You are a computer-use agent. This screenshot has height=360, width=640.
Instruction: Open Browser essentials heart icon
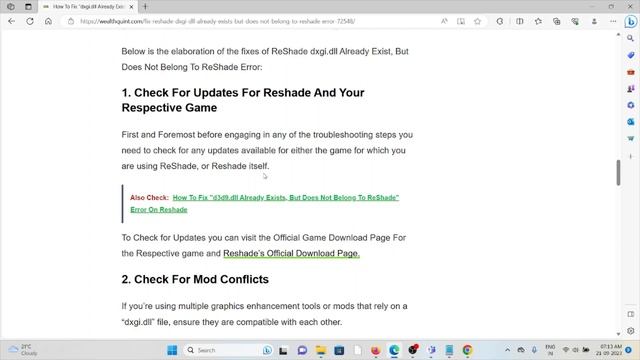tap(575, 21)
